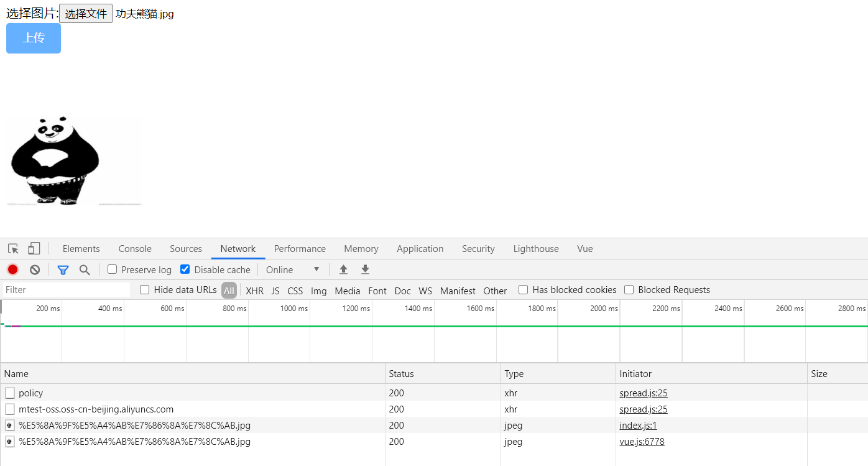Image resolution: width=868 pixels, height=466 pixels.
Task: Enable the Preserve log checkbox
Action: click(x=113, y=269)
